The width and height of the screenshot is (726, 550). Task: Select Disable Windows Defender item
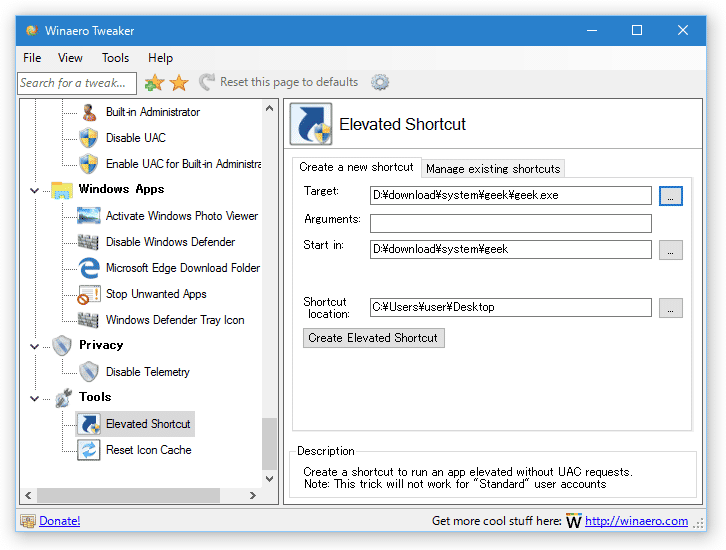click(170, 242)
